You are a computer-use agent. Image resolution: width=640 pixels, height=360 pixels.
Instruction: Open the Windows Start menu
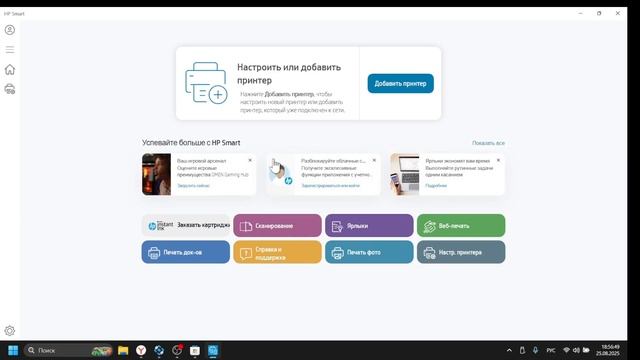[x=13, y=350]
